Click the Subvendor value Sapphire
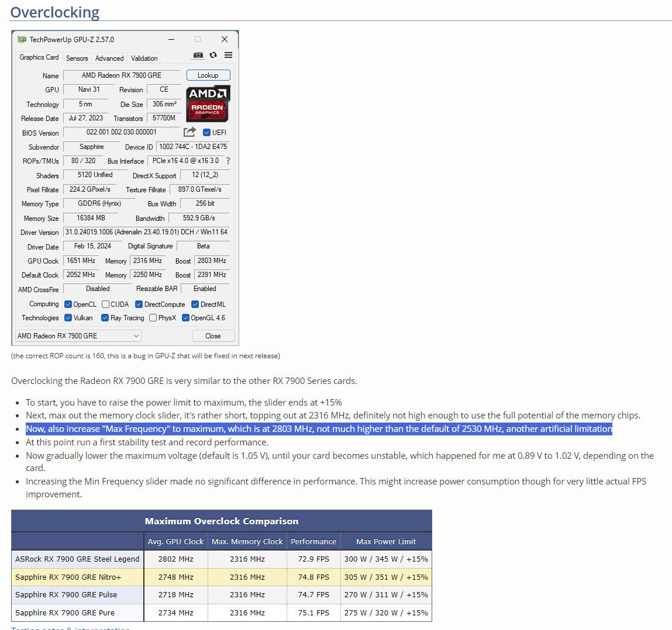Viewport: 672px width, 630px height. tap(92, 147)
